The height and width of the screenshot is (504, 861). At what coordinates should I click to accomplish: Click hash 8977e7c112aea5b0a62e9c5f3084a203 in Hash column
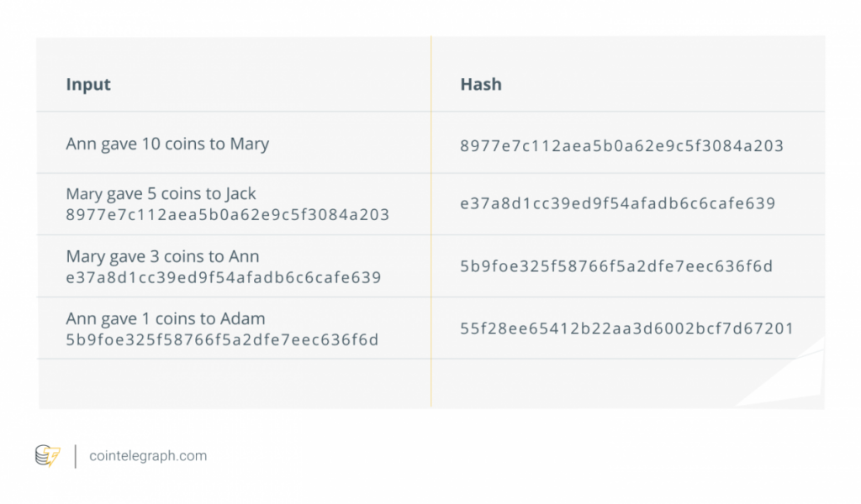coord(621,146)
